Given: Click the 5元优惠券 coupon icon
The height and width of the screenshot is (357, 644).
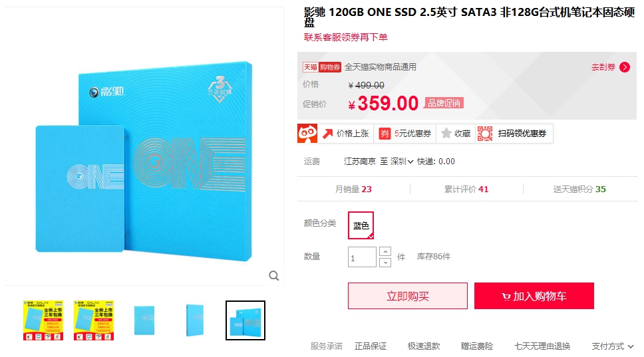Looking at the screenshot, I should click(x=385, y=134).
